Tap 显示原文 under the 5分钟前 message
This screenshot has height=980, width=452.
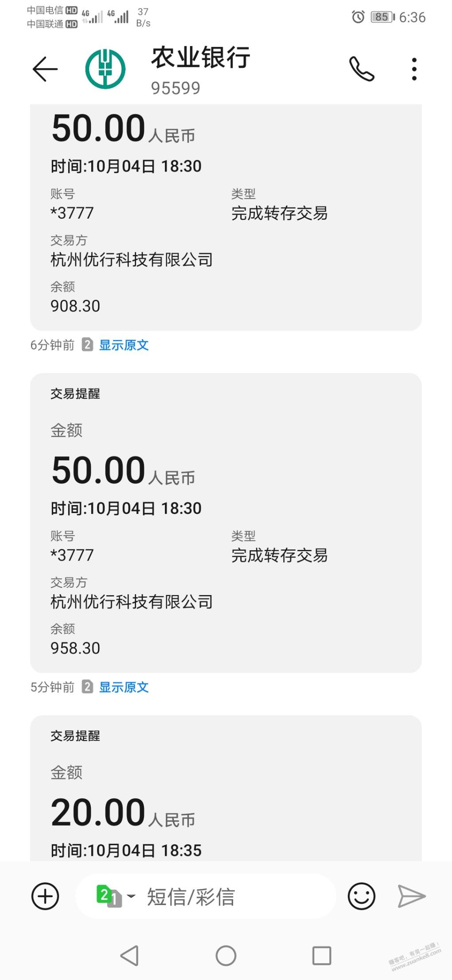124,687
